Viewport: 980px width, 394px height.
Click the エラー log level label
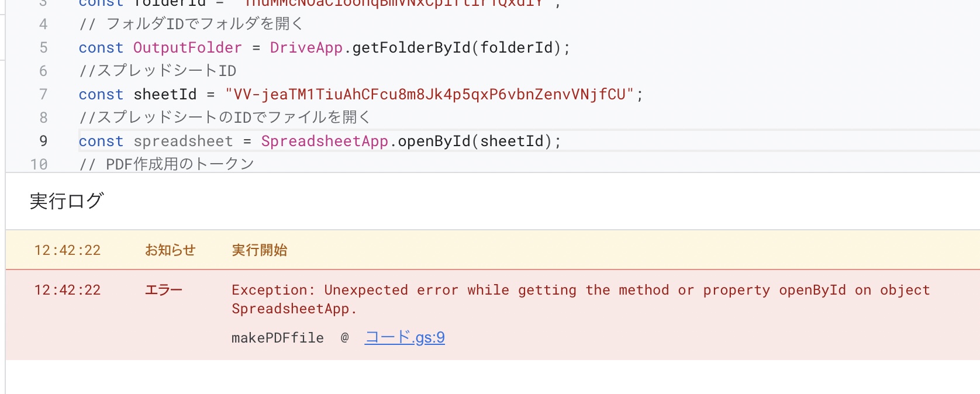164,290
